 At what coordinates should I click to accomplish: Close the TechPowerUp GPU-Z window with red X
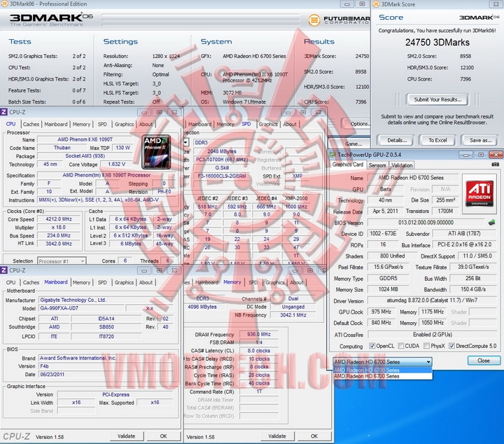click(496, 155)
